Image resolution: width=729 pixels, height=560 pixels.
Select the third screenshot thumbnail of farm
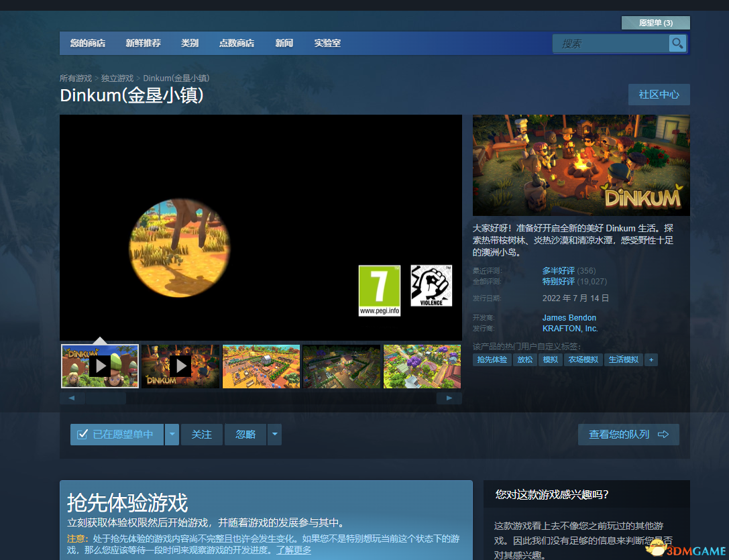coord(262,366)
